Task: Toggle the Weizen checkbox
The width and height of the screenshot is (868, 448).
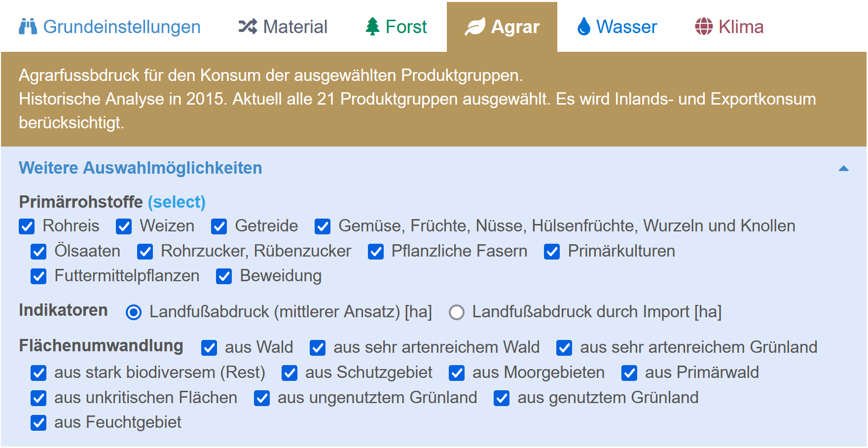Action: [124, 226]
